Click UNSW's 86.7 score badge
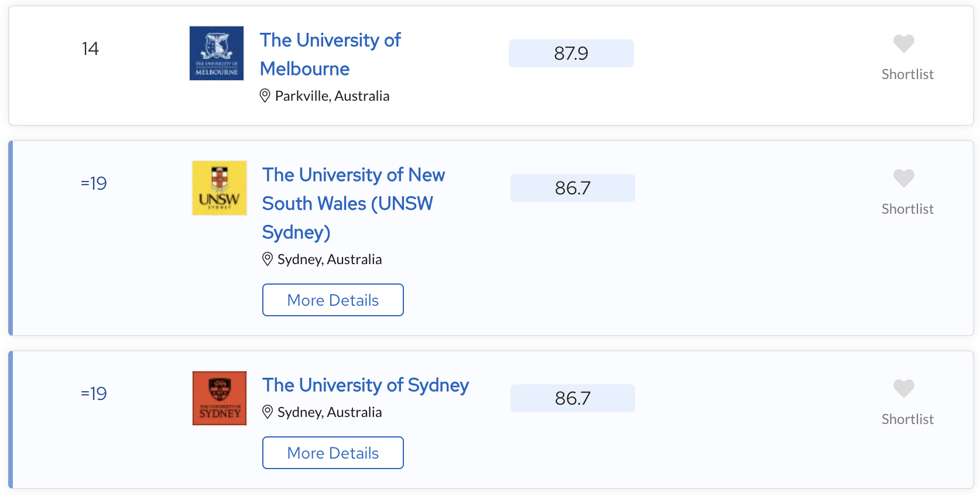Image resolution: width=980 pixels, height=499 pixels. [573, 188]
